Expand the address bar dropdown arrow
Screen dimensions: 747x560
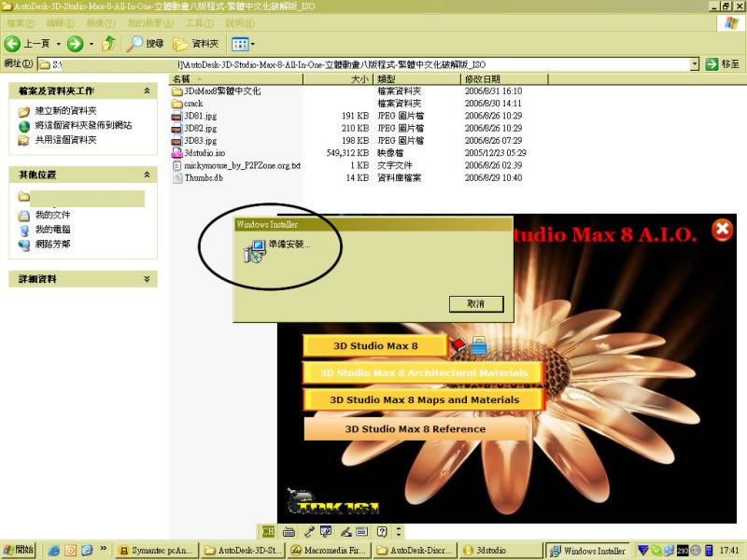(695, 63)
